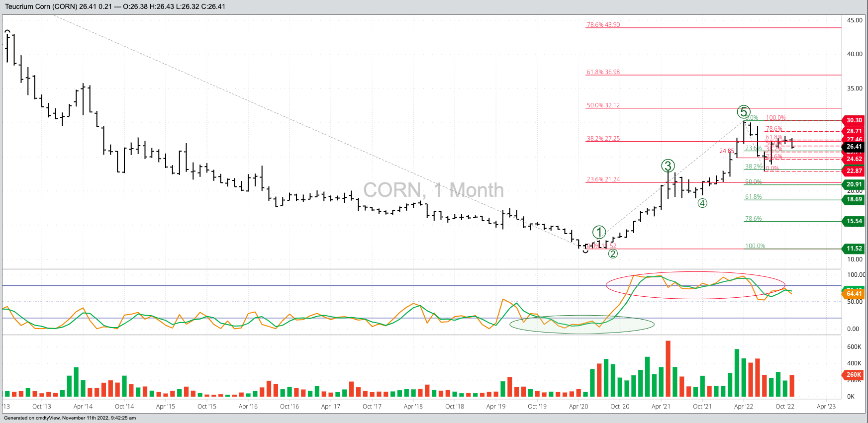Select the Oct '21 date label
The width and height of the screenshot is (868, 423).
coord(702,407)
